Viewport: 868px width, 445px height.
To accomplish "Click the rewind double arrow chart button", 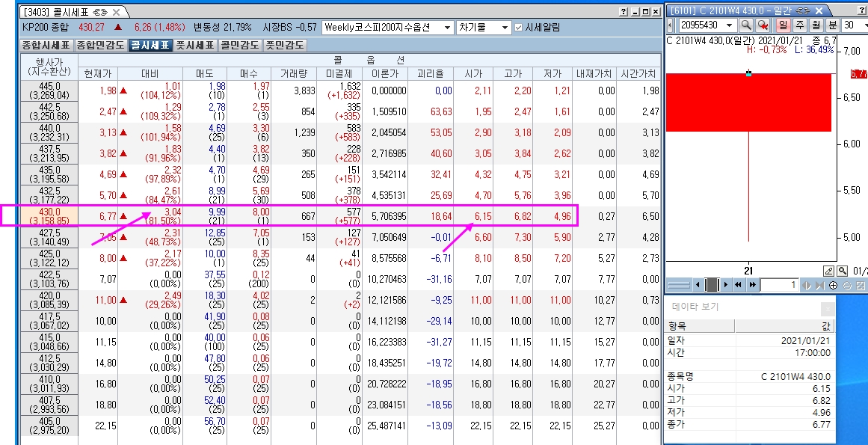I will (739, 285).
